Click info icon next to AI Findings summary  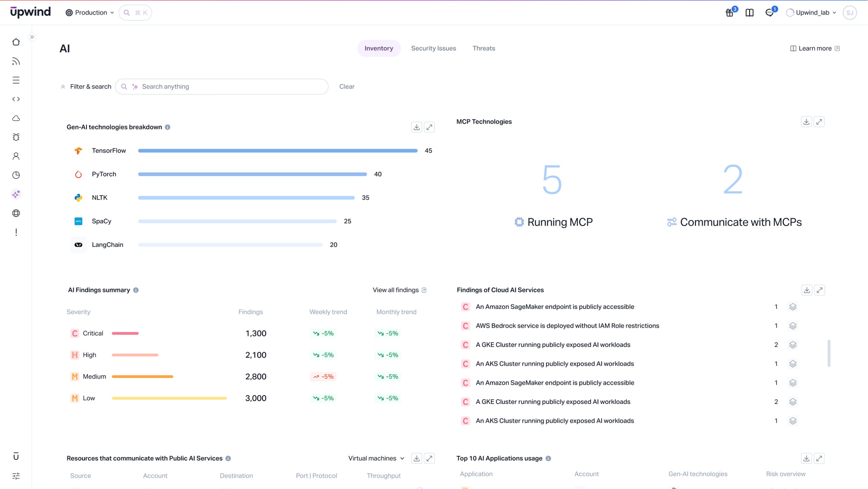pyautogui.click(x=136, y=290)
